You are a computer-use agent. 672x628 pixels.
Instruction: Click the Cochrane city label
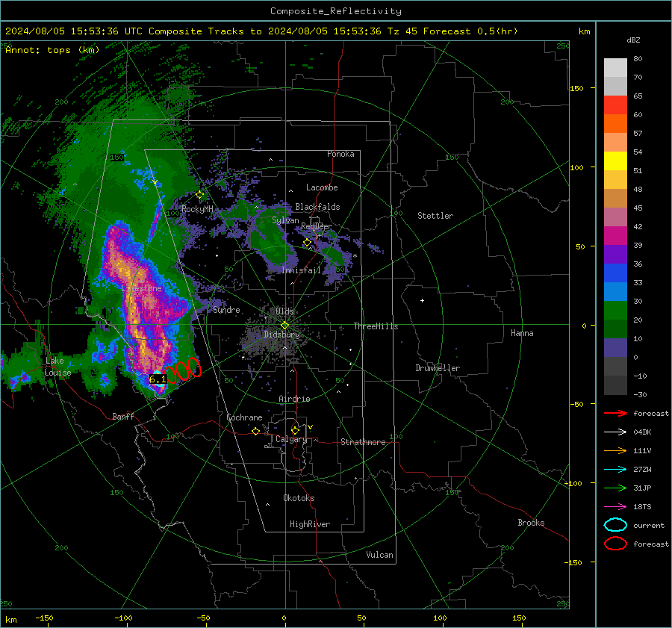244,417
